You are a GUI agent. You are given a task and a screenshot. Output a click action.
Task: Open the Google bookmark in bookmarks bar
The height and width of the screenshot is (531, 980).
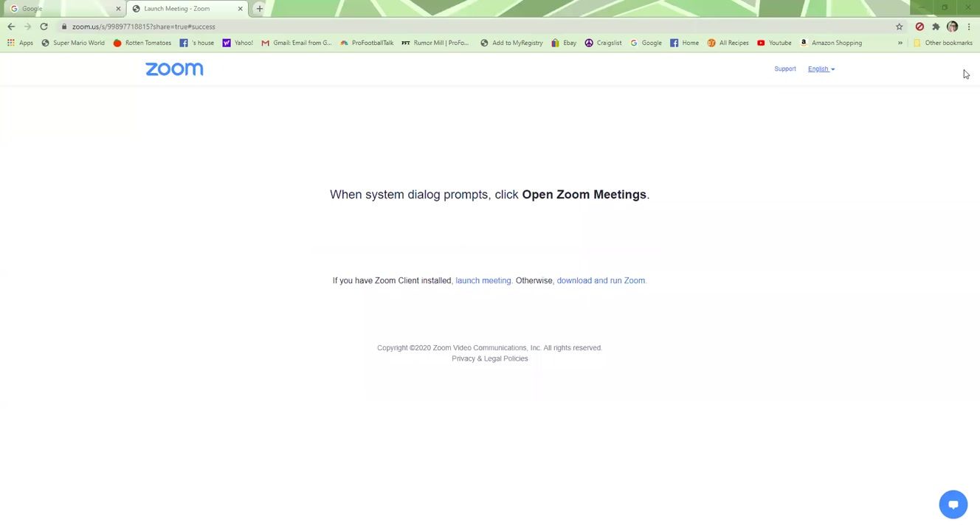point(646,43)
